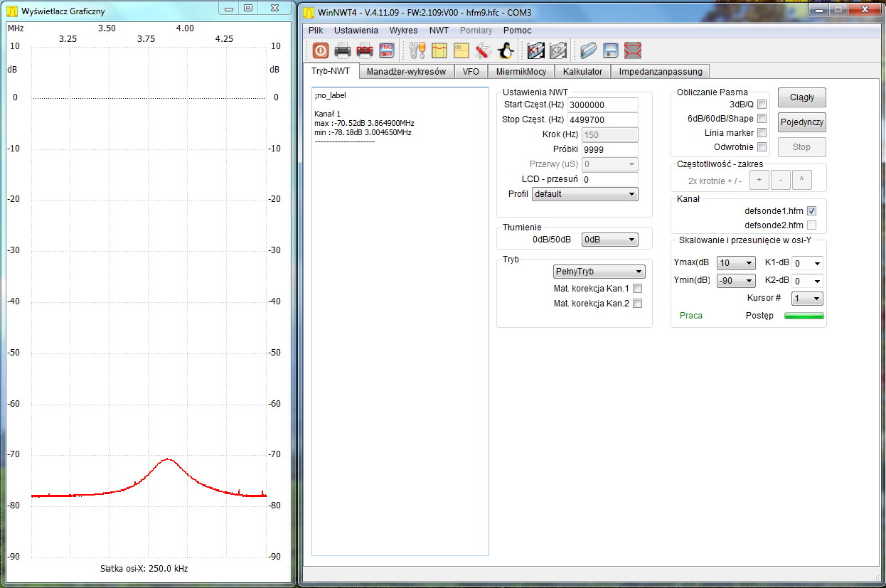The height and width of the screenshot is (588, 886).
Task: Export the plot using the PDF icon
Action: point(364,50)
